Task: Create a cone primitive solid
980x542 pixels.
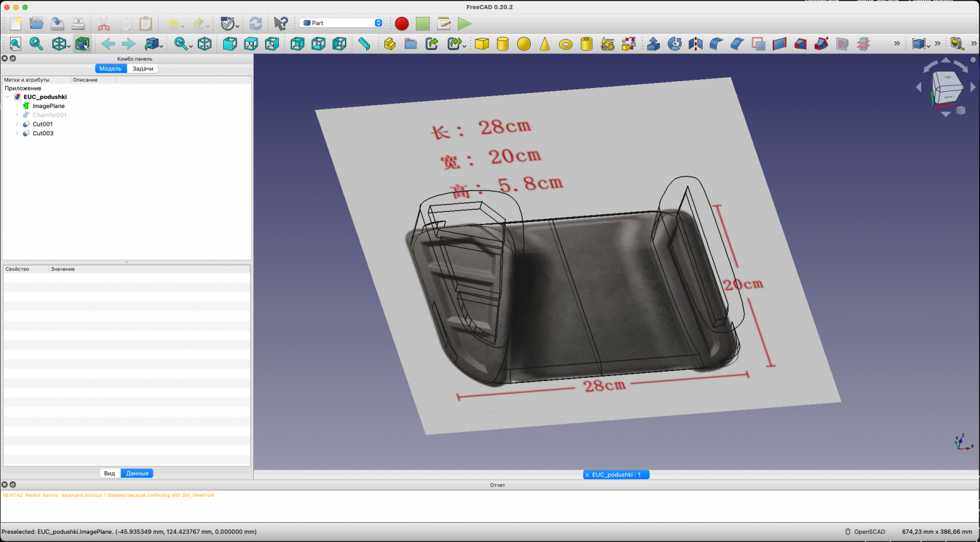Action: coord(545,43)
